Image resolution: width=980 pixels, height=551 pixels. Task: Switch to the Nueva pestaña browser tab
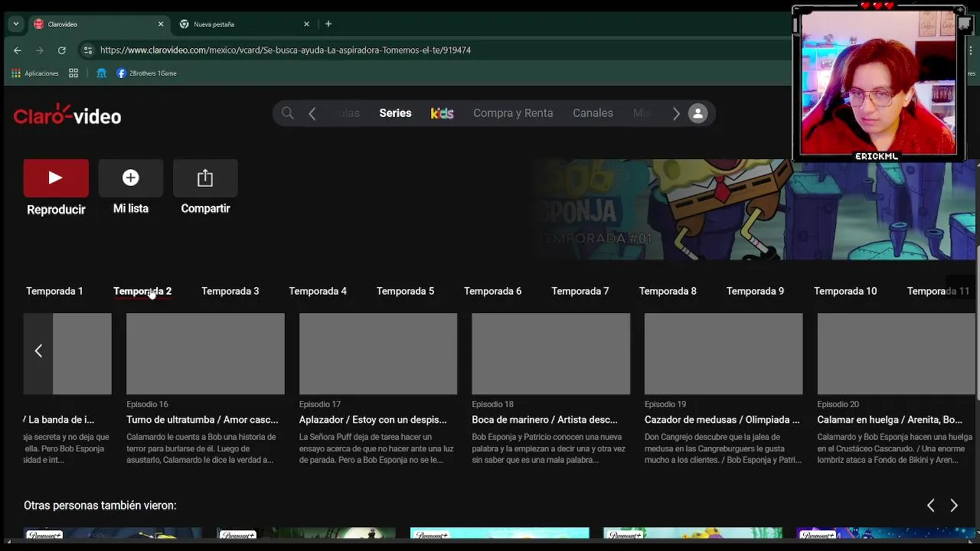pyautogui.click(x=245, y=24)
